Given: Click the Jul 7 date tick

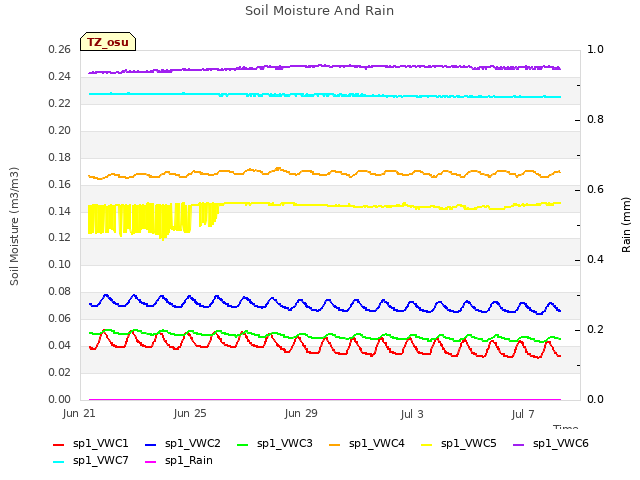Looking at the screenshot, I should 523,414.
